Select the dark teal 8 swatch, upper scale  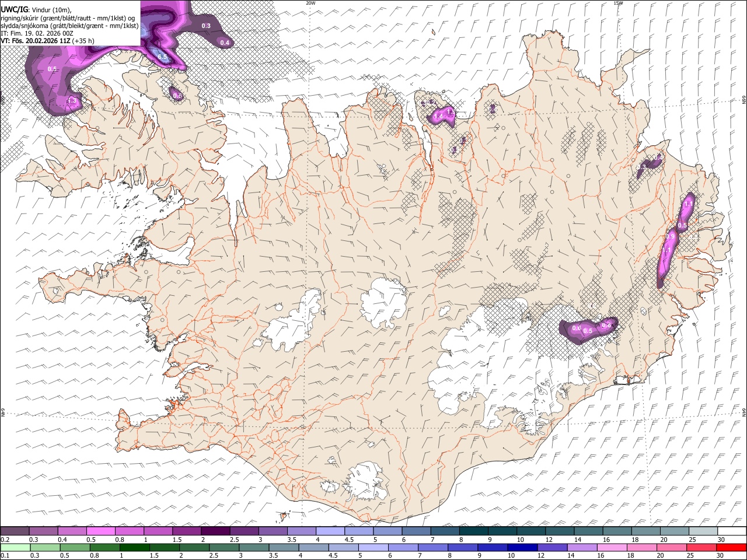[x=474, y=531]
